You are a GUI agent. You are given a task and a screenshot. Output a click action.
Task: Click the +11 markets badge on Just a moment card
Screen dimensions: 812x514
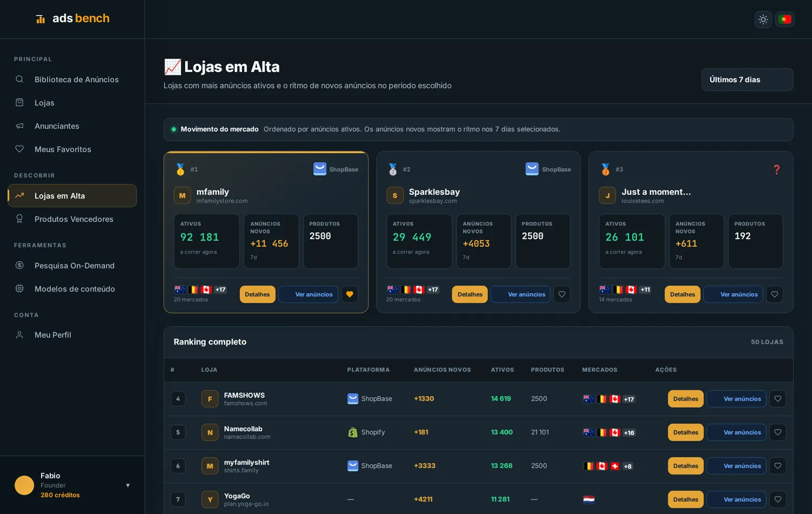tap(645, 289)
